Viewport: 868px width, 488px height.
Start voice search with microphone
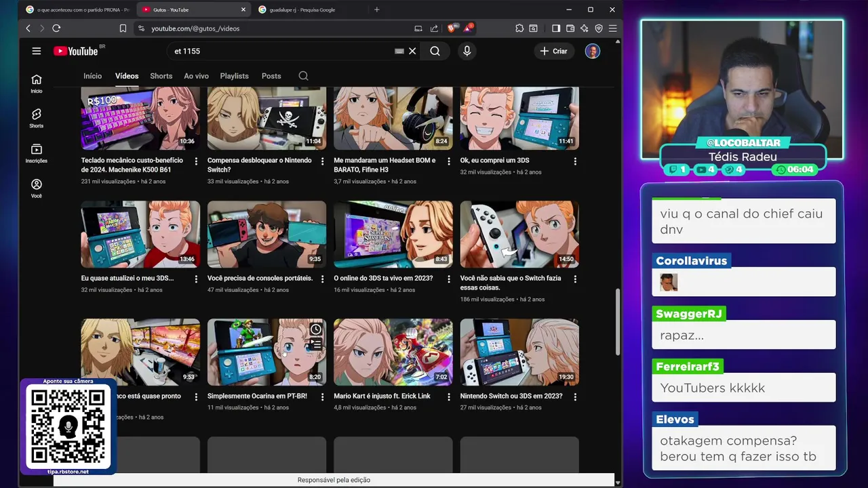467,51
